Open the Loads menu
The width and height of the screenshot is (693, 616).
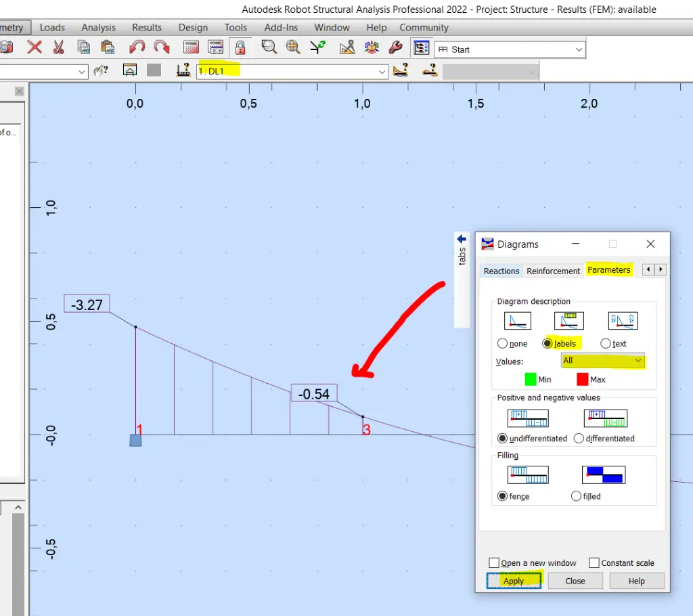tap(52, 28)
